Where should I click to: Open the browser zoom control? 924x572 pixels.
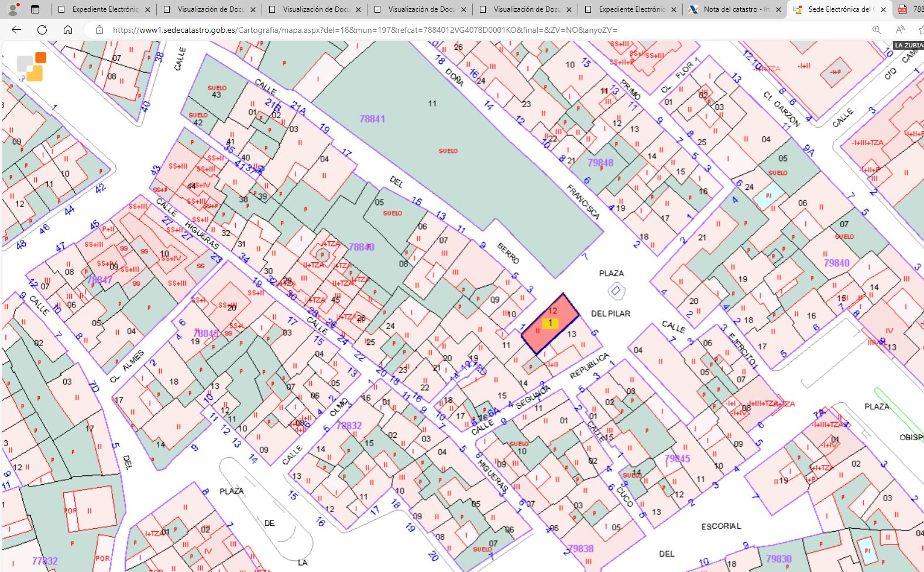(876, 30)
